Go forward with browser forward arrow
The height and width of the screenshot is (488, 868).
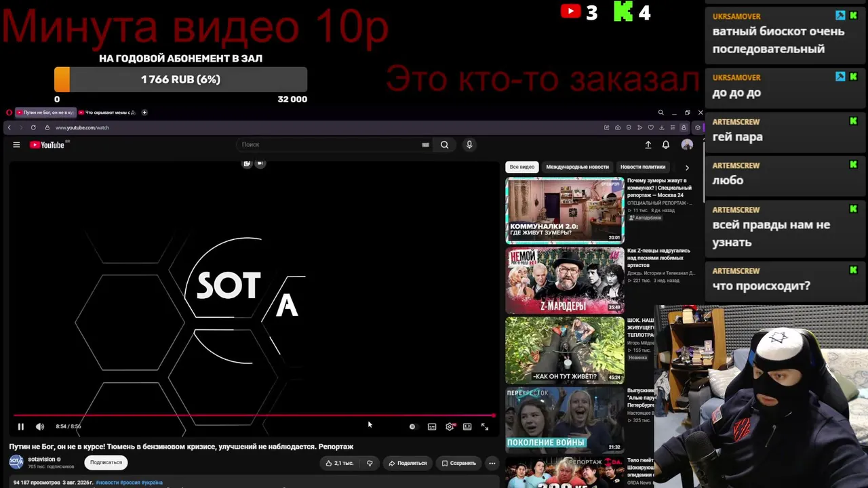[20, 127]
